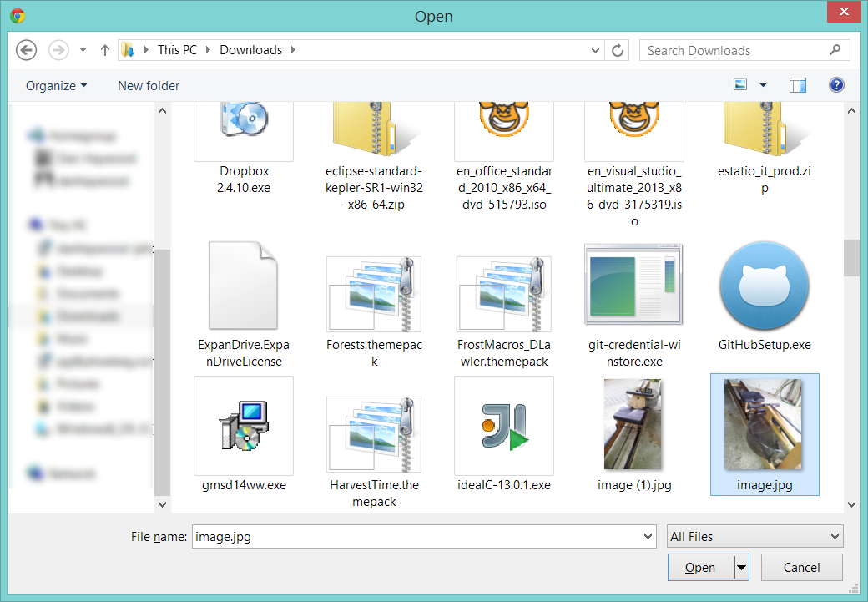The height and width of the screenshot is (602, 868).
Task: Select the gmsd14ww.exe installer icon
Action: [x=244, y=425]
